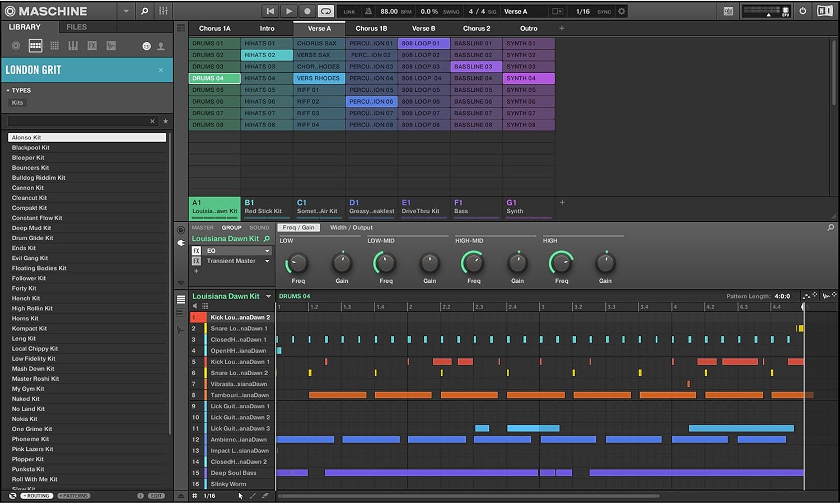Viewport: 840px width, 504px height.
Task: Collapse the TYPES section in the Library
Action: pos(8,90)
